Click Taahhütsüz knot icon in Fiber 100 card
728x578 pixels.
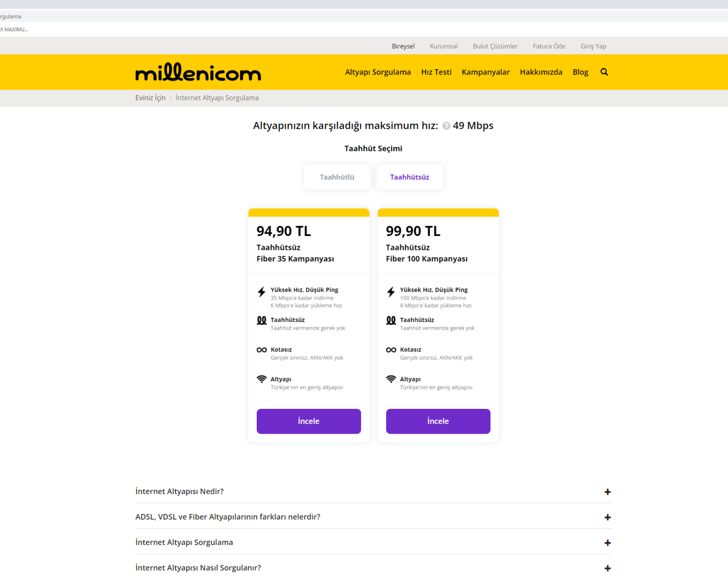coord(391,320)
